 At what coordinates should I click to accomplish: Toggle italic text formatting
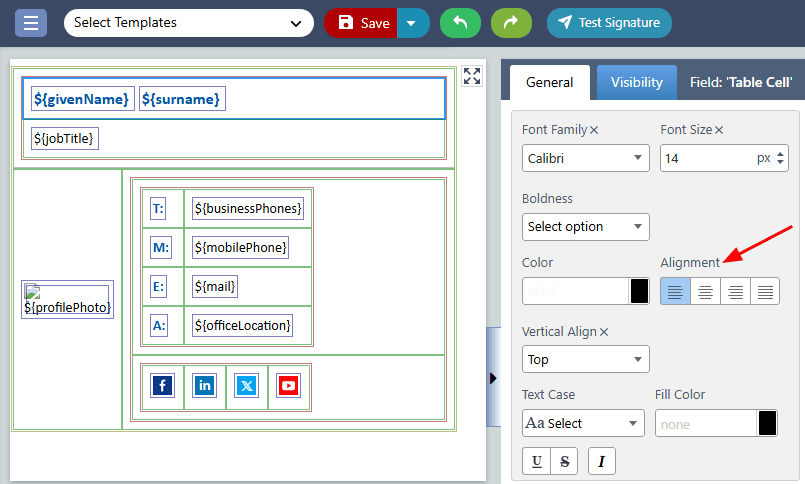point(602,461)
